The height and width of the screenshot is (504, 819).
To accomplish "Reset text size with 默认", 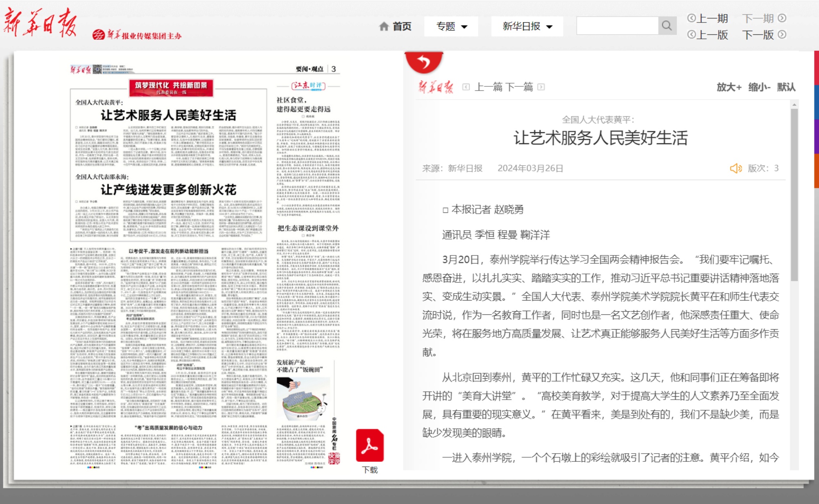I will [x=786, y=87].
